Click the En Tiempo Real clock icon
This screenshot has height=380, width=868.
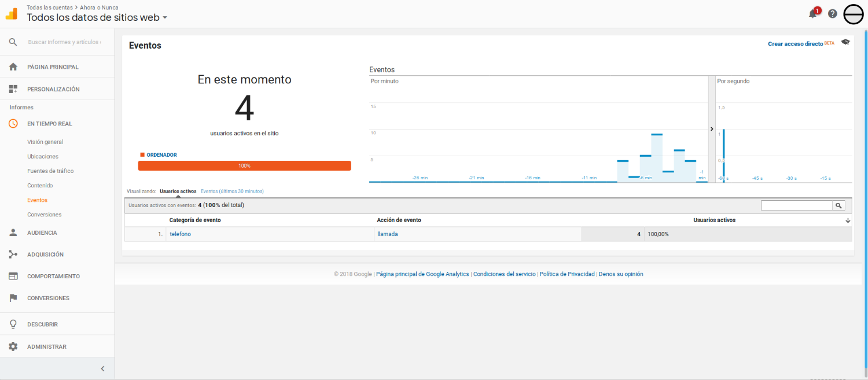pyautogui.click(x=13, y=123)
